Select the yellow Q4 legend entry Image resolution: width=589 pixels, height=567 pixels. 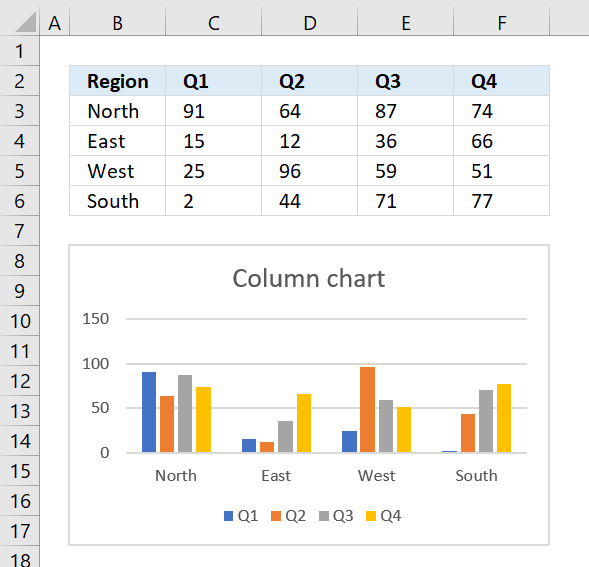tap(384, 516)
